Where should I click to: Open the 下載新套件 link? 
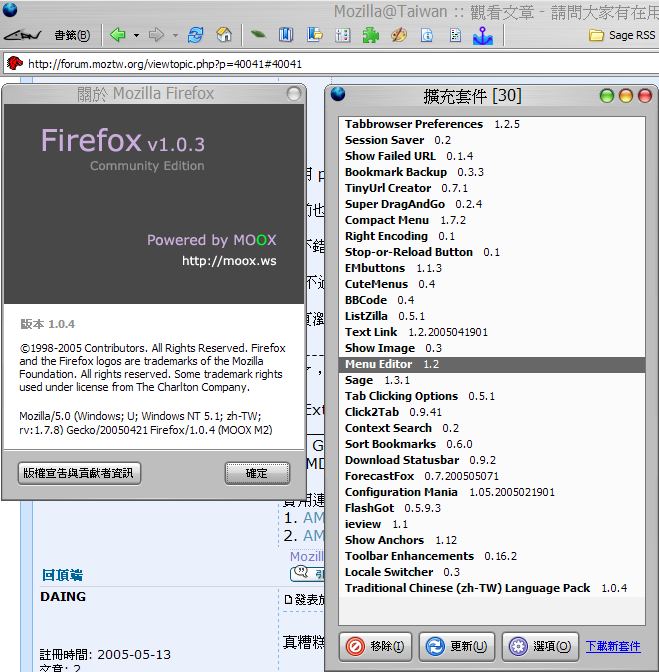[612, 646]
